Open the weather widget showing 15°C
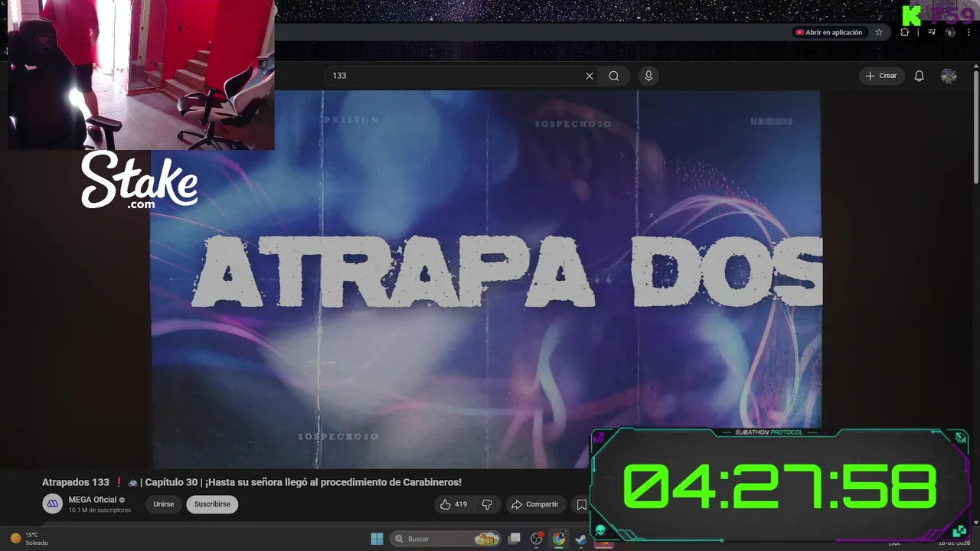This screenshot has height=551, width=980. click(29, 539)
